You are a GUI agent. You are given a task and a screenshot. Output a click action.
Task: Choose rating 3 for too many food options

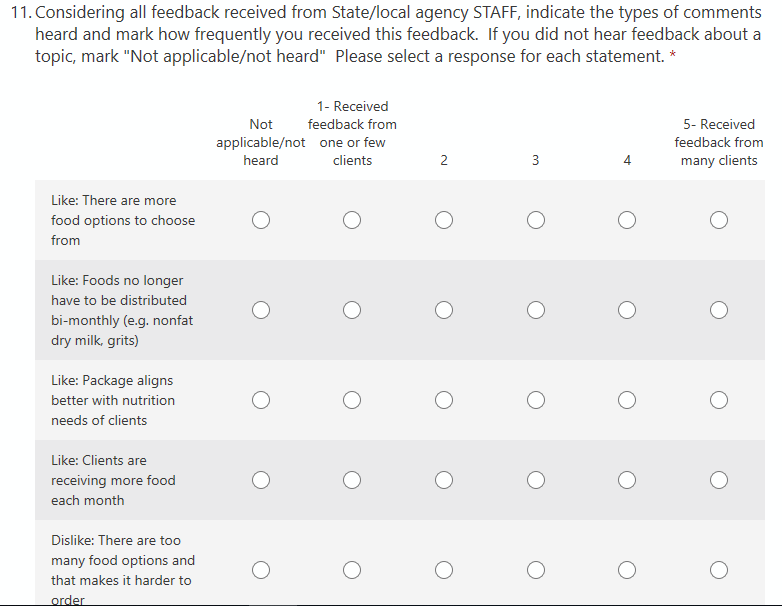tap(536, 570)
